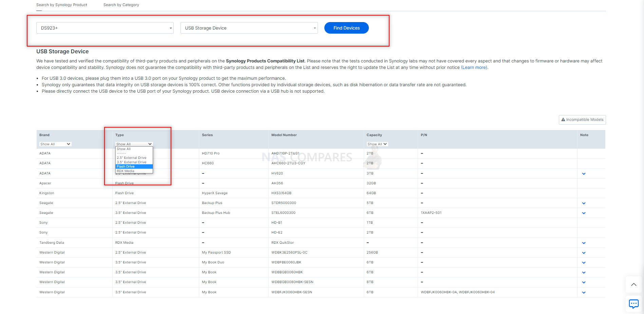Screen dimensions: 644x314
Task: Switch to Search by Synology Product tab
Action: coord(62,5)
